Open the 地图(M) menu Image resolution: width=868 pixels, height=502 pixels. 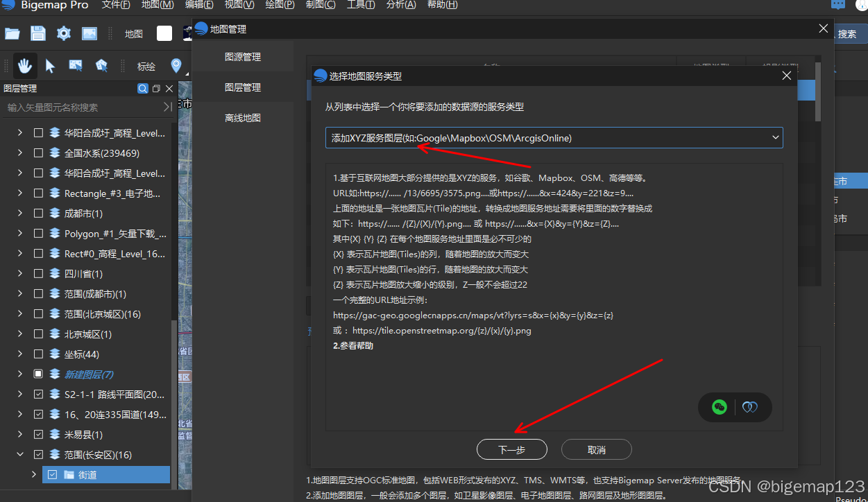(158, 5)
